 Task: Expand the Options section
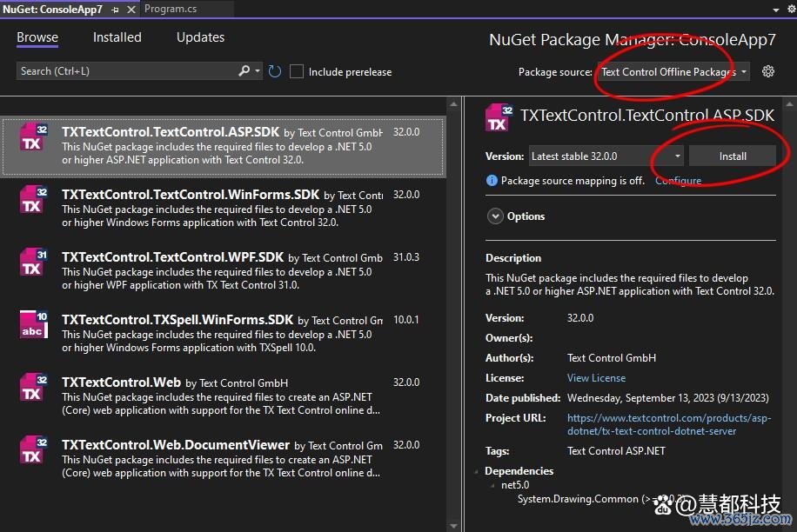(x=495, y=216)
